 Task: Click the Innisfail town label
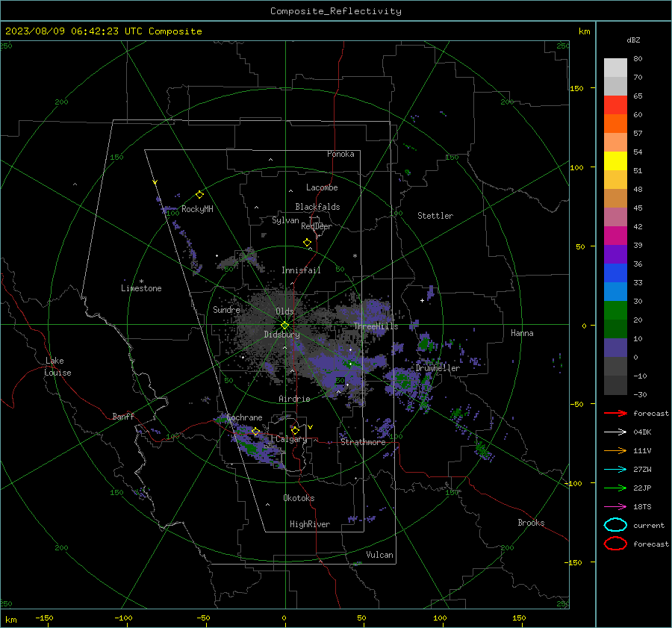pos(301,270)
